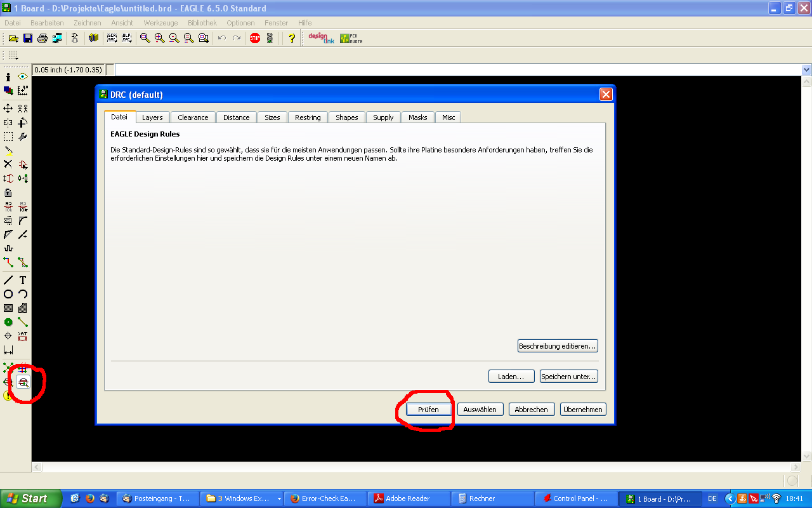Image resolution: width=812 pixels, height=508 pixels.
Task: Select the Sizes tab
Action: coord(272,117)
